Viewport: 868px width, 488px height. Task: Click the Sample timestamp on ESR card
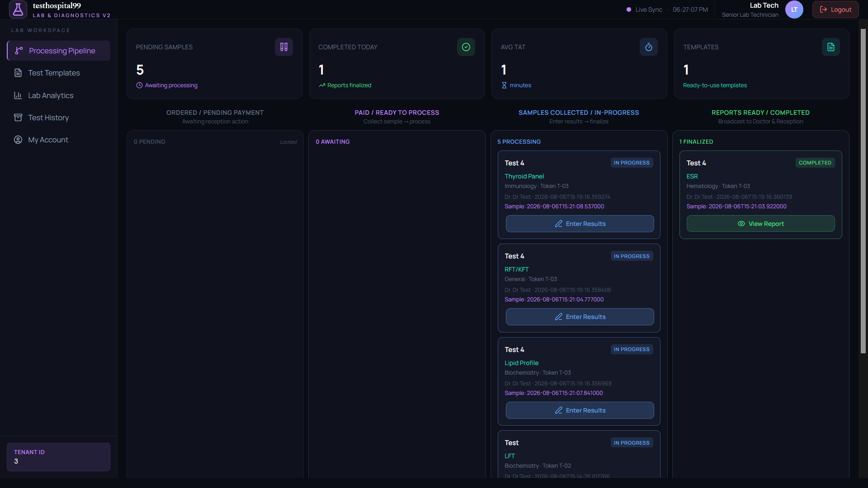click(736, 206)
